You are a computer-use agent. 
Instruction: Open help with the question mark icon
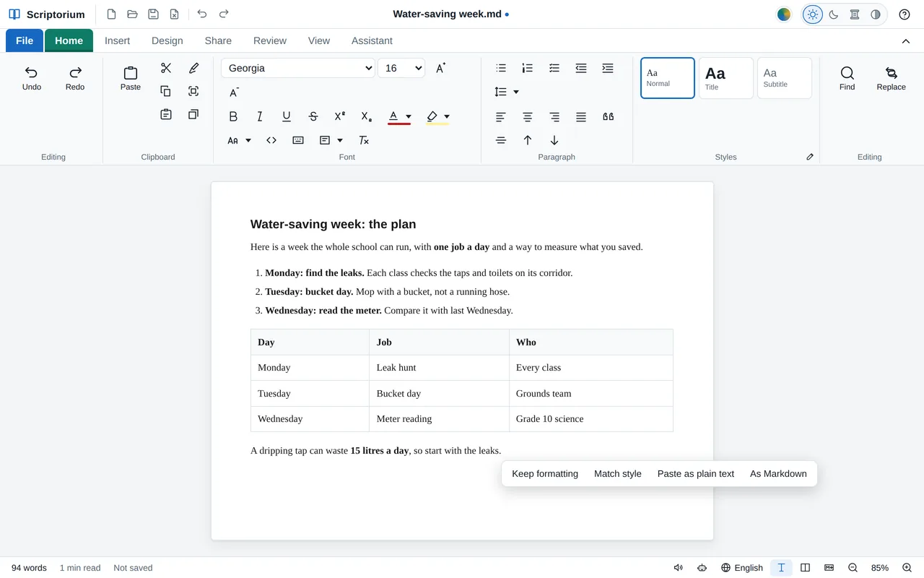click(905, 14)
